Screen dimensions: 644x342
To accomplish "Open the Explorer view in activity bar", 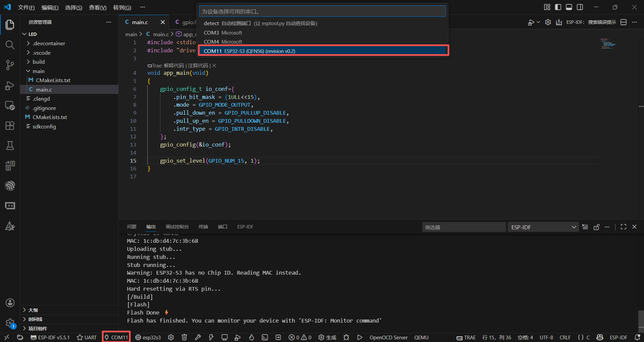I will coord(10,25).
